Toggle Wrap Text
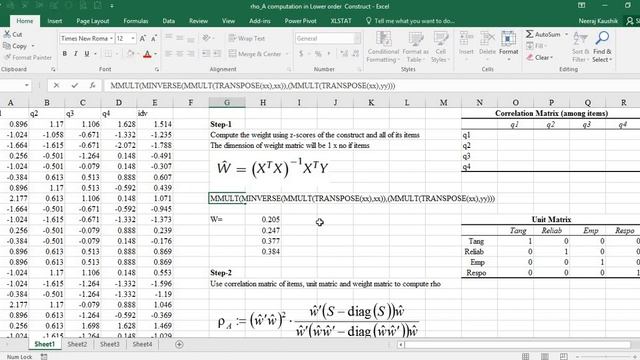Image resolution: width=640 pixels, height=360 pixels. pos(247,38)
